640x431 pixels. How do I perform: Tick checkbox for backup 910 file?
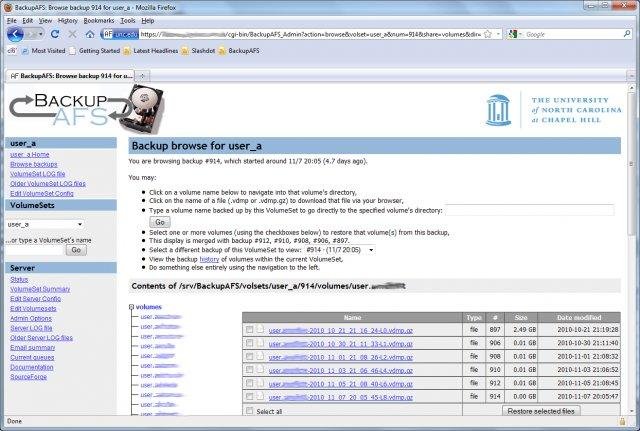249,369
